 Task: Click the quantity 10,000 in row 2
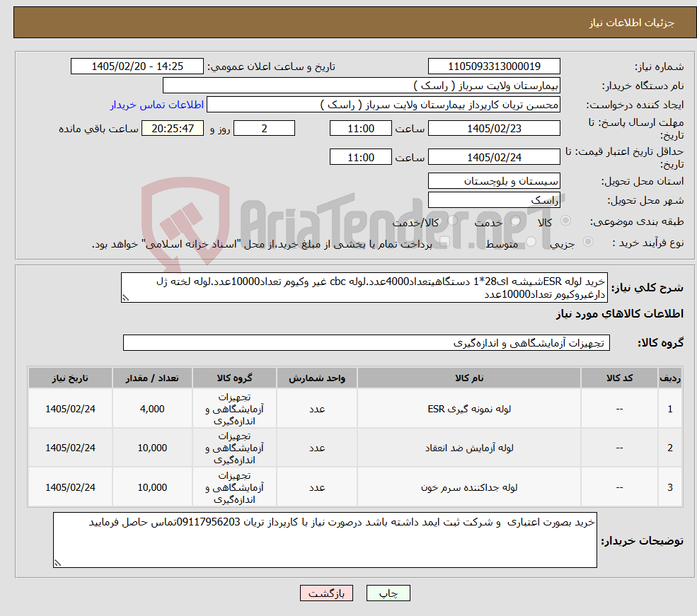152,448
